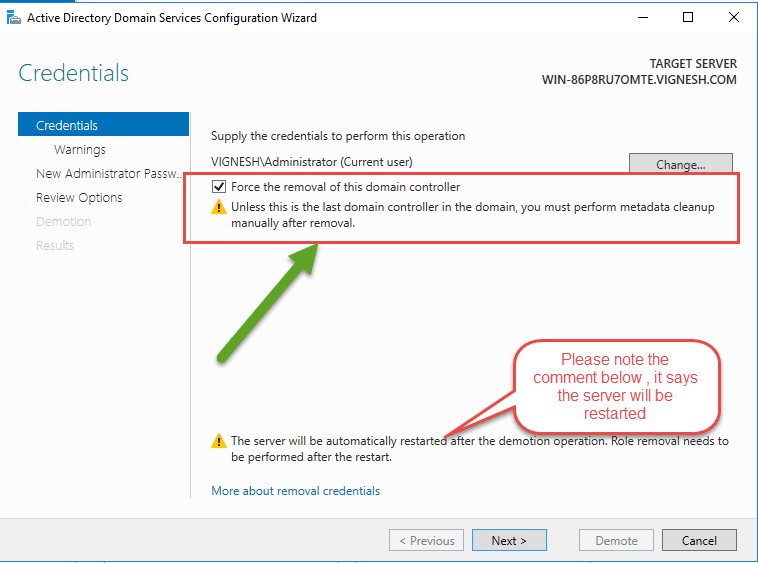Cancel the configuration wizard
Viewport: 758px width, 563px height.
(x=699, y=540)
